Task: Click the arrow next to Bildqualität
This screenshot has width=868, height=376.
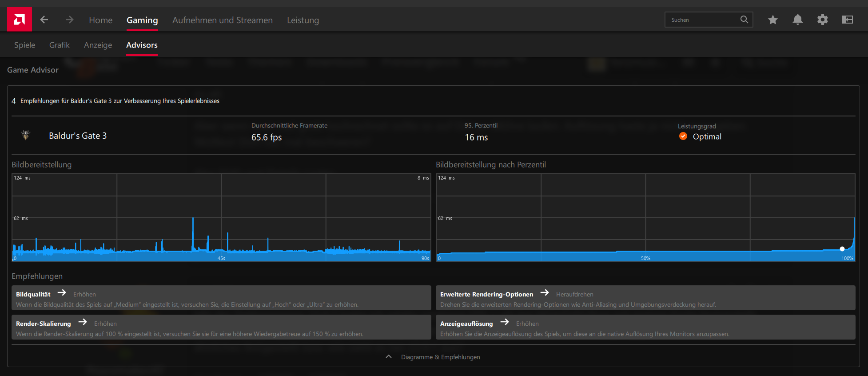Action: (62, 292)
